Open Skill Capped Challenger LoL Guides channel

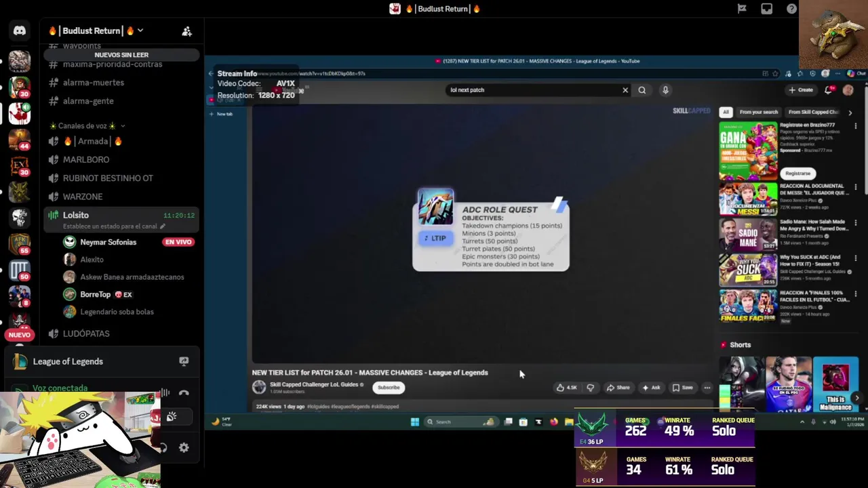click(313, 385)
